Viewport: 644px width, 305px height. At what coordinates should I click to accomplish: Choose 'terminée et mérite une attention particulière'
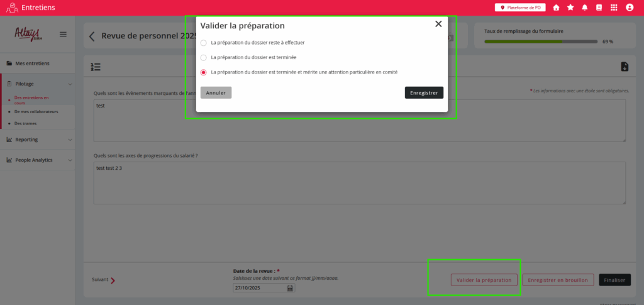tap(203, 72)
